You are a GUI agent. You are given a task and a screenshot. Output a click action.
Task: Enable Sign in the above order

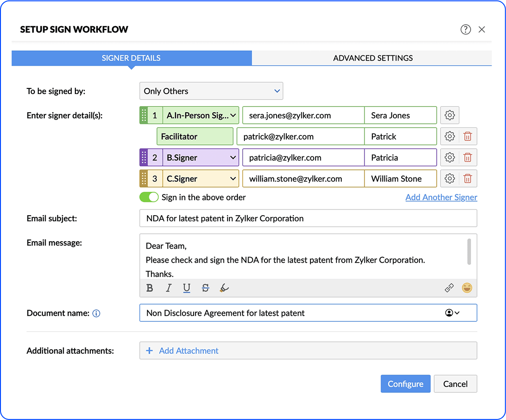click(149, 197)
